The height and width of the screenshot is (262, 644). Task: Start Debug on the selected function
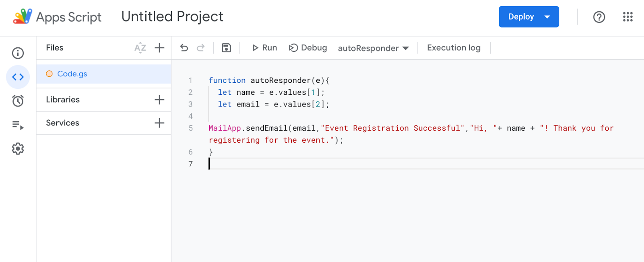pos(308,48)
